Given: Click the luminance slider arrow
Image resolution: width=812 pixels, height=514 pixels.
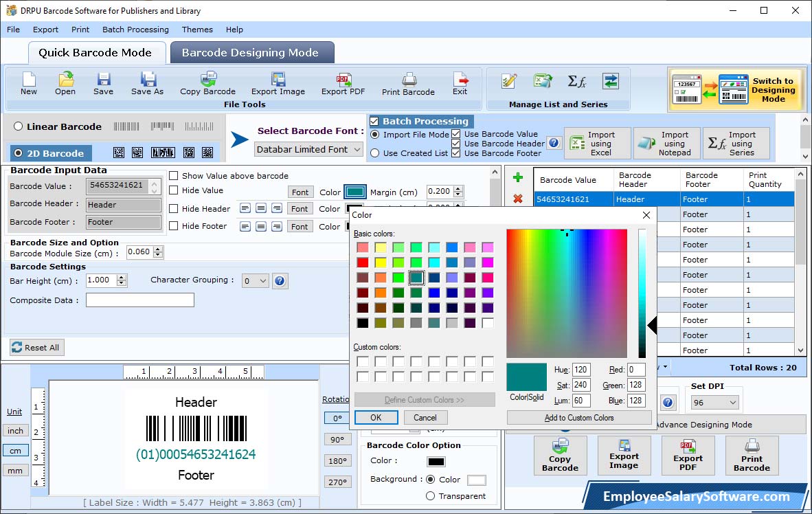Looking at the screenshot, I should click(652, 326).
